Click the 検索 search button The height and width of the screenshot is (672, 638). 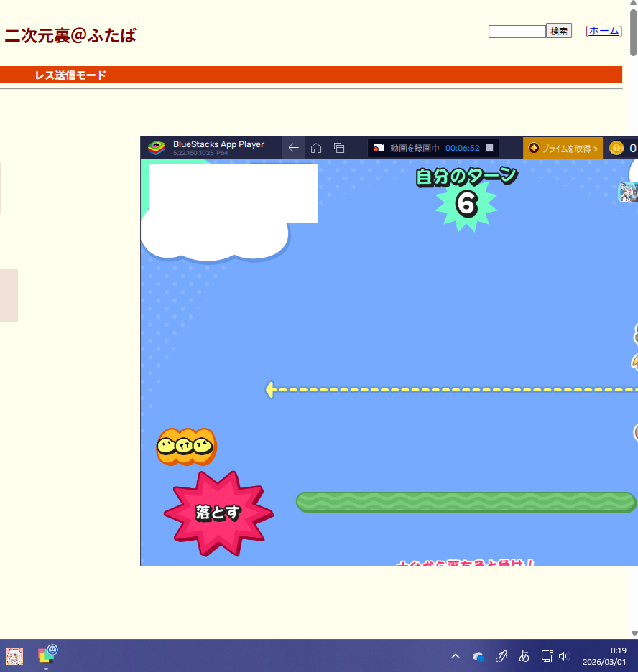click(x=559, y=31)
